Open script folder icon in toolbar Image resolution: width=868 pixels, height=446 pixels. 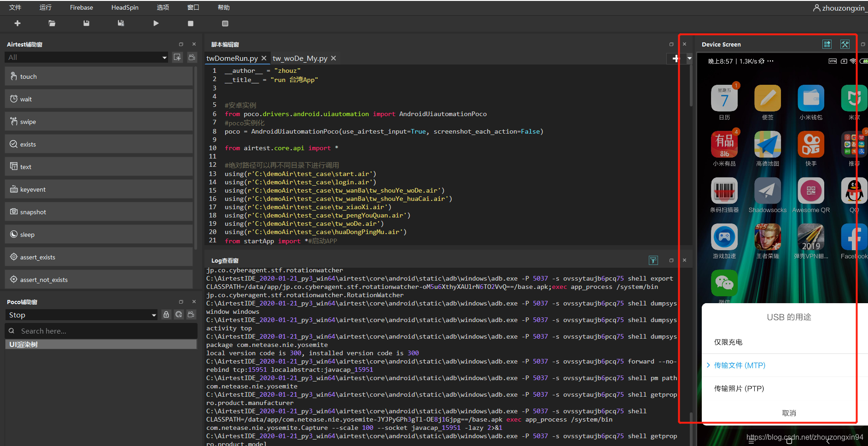[x=52, y=23]
